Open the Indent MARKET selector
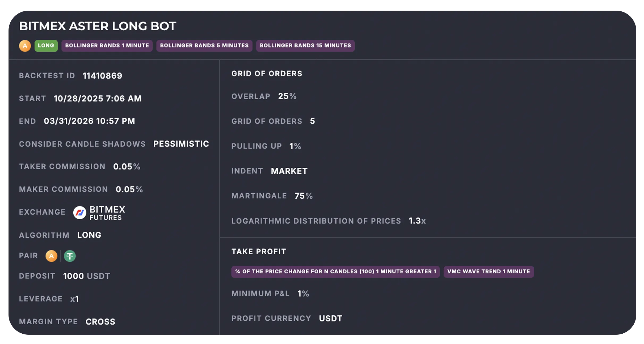Viewport: 644px width, 344px height. pyautogui.click(x=289, y=171)
